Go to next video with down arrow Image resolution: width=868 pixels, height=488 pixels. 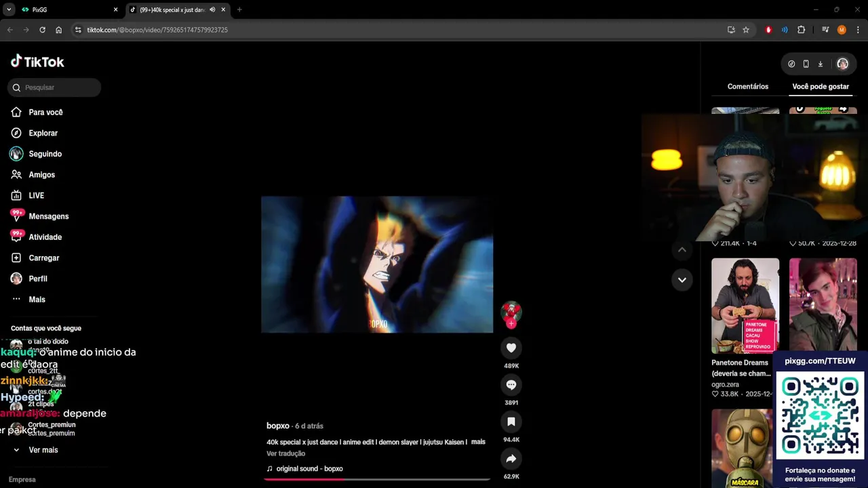point(682,279)
